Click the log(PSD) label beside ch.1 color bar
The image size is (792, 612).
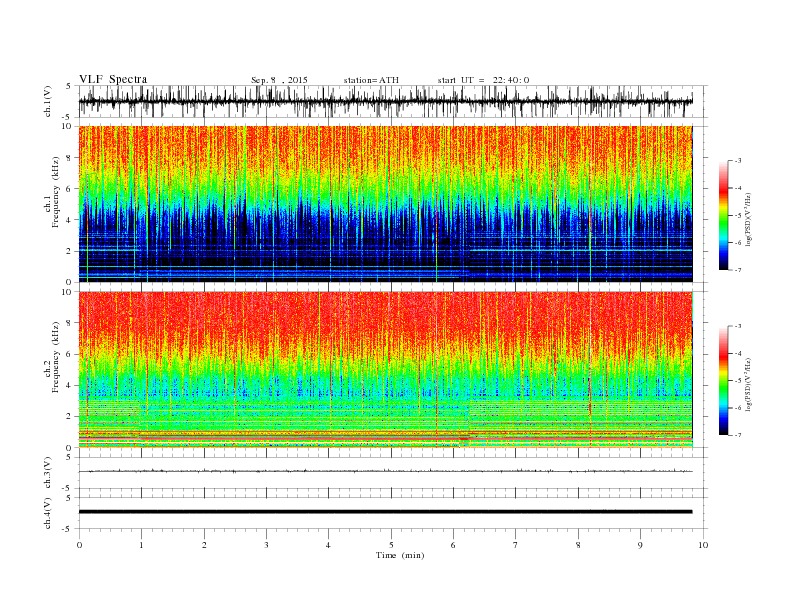click(x=748, y=220)
